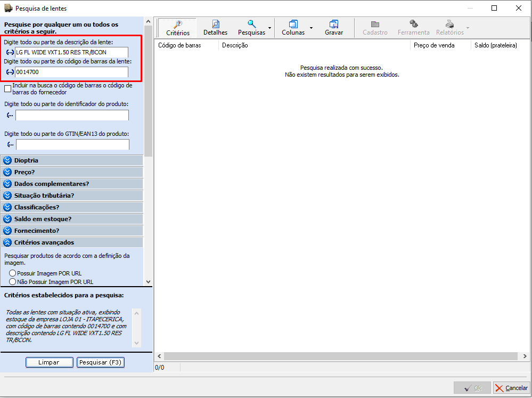Click the icon beside lens description field
Image resolution: width=532 pixels, height=398 pixels.
tap(10, 52)
